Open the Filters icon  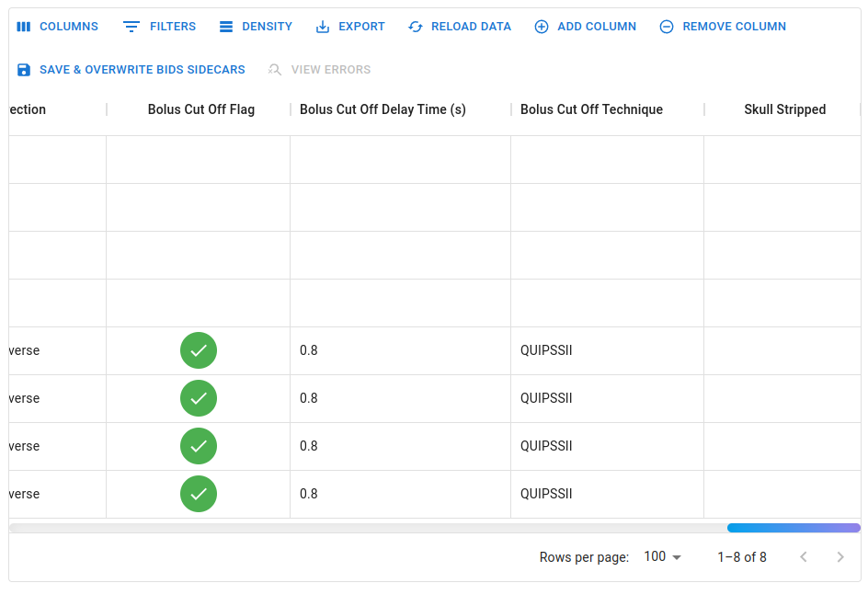(x=131, y=27)
